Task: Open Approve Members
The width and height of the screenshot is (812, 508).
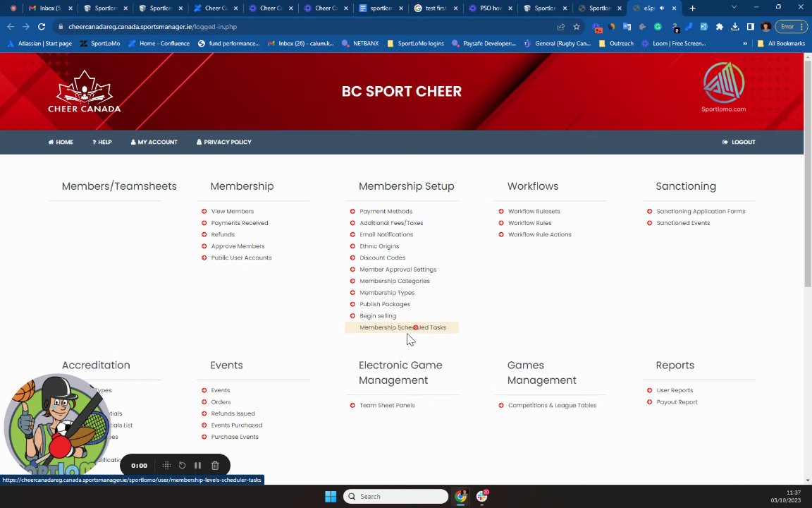Action: (x=238, y=246)
